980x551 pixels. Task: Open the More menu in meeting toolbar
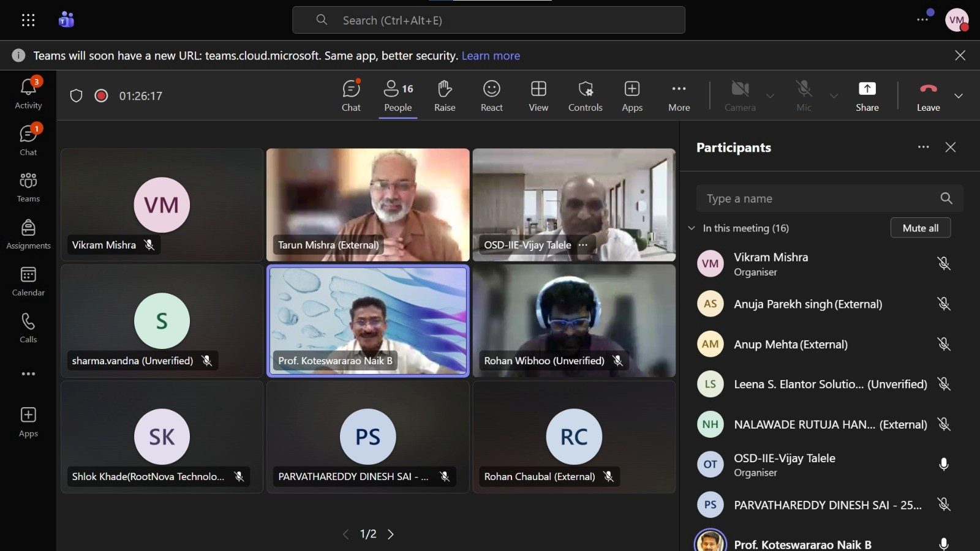[x=679, y=96]
